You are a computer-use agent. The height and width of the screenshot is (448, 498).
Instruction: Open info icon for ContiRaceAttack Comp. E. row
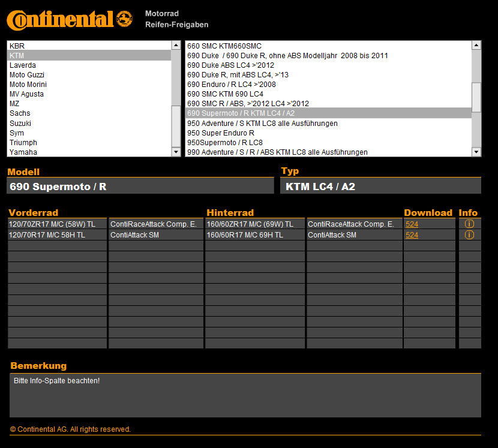pyautogui.click(x=469, y=224)
